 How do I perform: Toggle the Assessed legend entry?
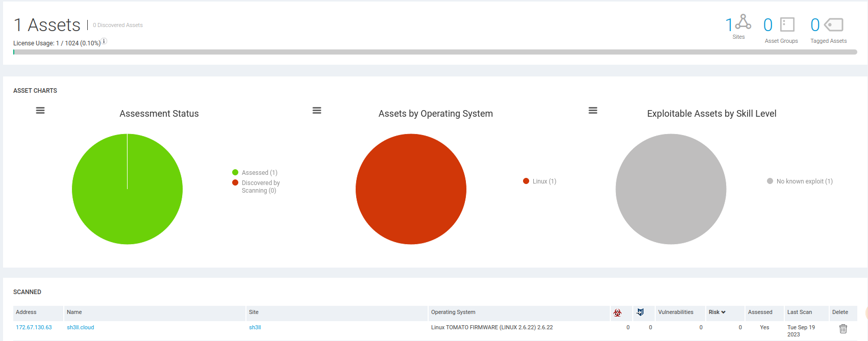pyautogui.click(x=255, y=173)
